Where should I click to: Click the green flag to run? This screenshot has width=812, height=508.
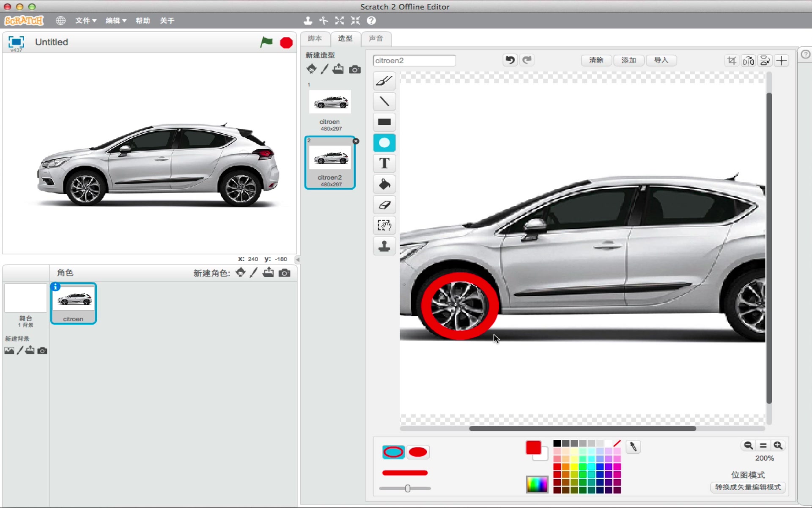click(266, 42)
